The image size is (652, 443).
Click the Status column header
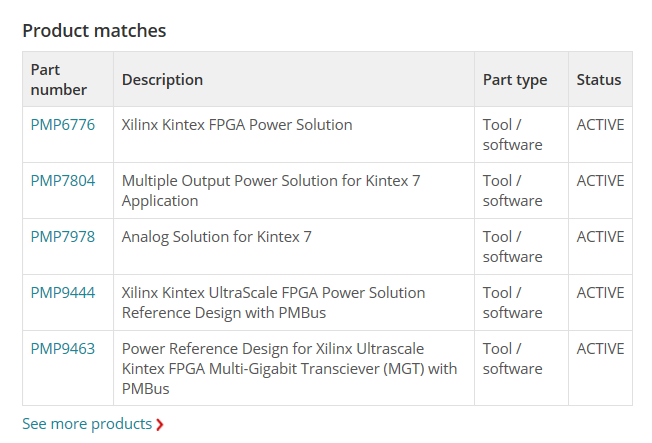point(599,80)
